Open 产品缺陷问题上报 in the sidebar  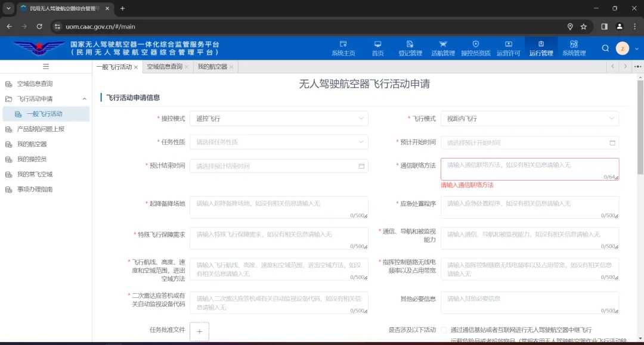[x=41, y=129]
